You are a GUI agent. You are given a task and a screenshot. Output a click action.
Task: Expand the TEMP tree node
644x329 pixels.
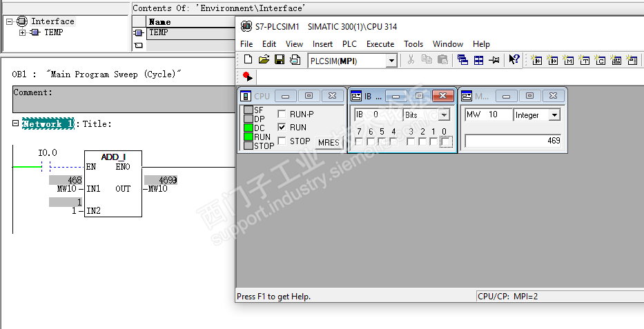click(x=22, y=32)
